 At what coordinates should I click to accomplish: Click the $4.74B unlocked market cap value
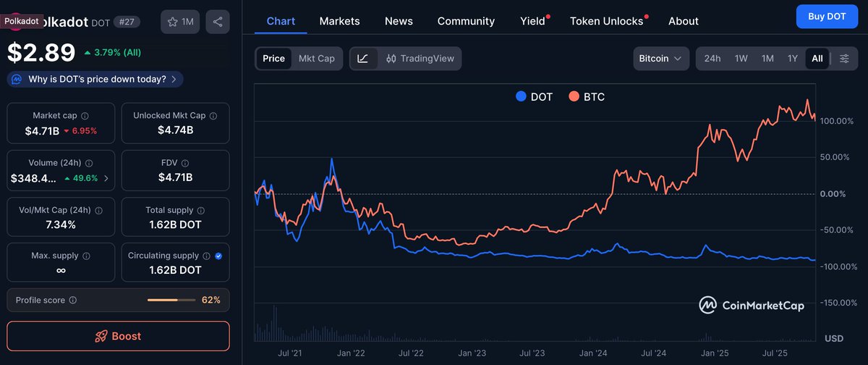[175, 130]
